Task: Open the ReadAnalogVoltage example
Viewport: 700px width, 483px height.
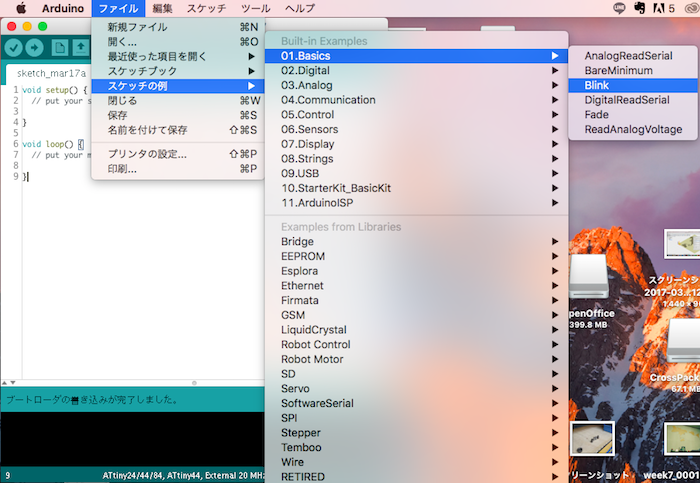Action: [x=633, y=129]
